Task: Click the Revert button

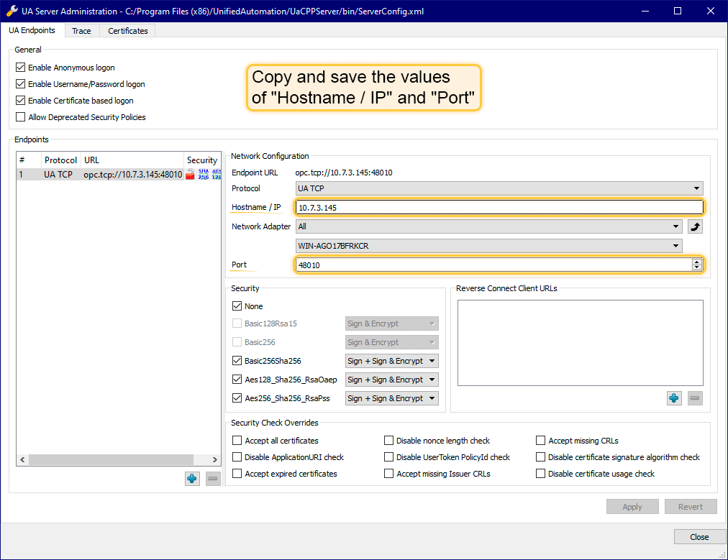Action: (691, 507)
